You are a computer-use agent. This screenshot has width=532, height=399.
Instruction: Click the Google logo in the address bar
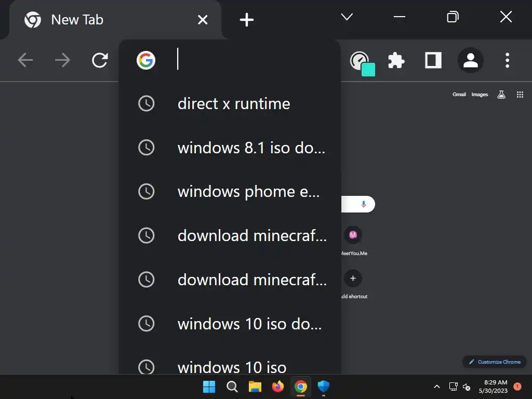146,60
